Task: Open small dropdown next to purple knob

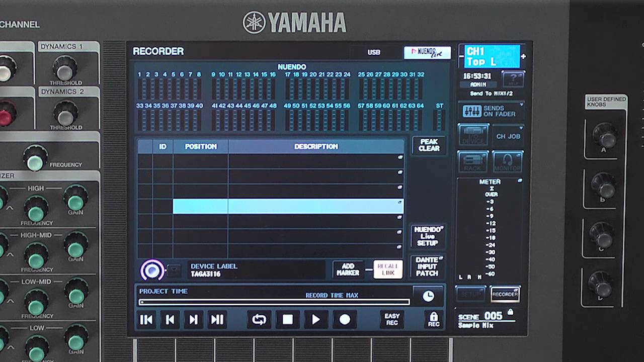Action: (174, 270)
